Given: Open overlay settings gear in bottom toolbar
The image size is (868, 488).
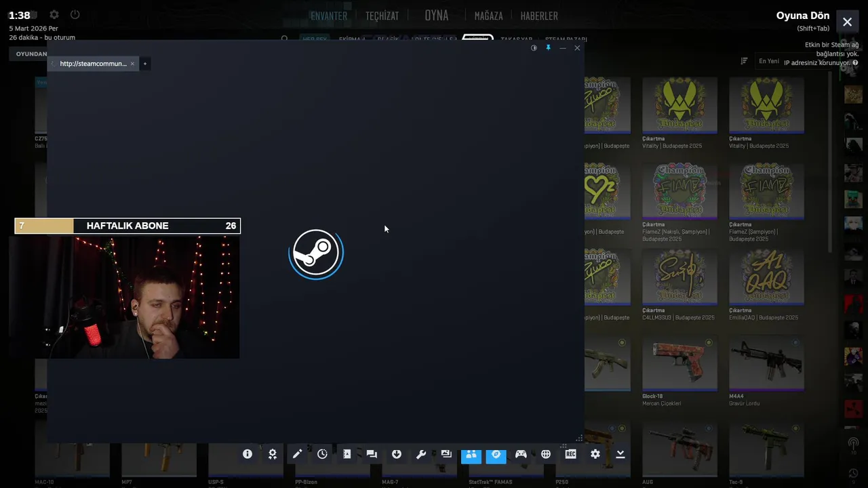Looking at the screenshot, I should click(x=595, y=454).
